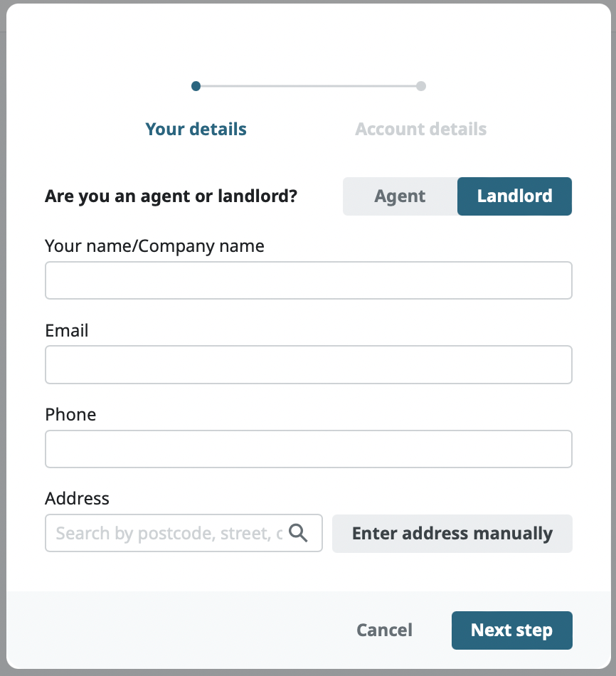Screen dimensions: 616x676
Task: Proceed with the Next step button
Action: (x=511, y=630)
